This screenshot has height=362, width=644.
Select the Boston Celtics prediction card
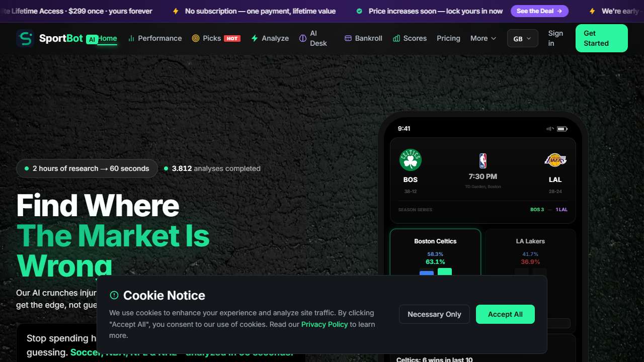pyautogui.click(x=435, y=252)
